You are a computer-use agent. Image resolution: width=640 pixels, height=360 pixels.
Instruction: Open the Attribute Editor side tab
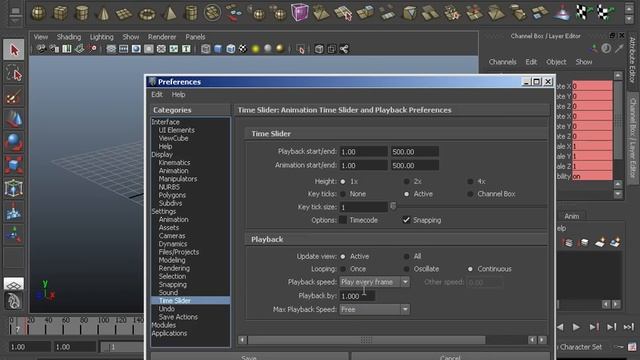tap(632, 59)
